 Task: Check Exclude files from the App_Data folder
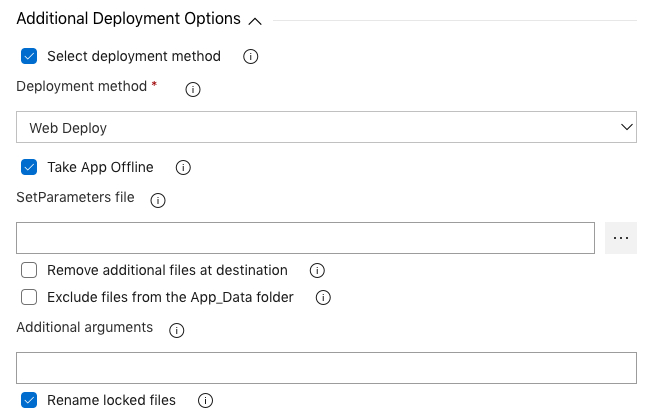click(x=29, y=297)
